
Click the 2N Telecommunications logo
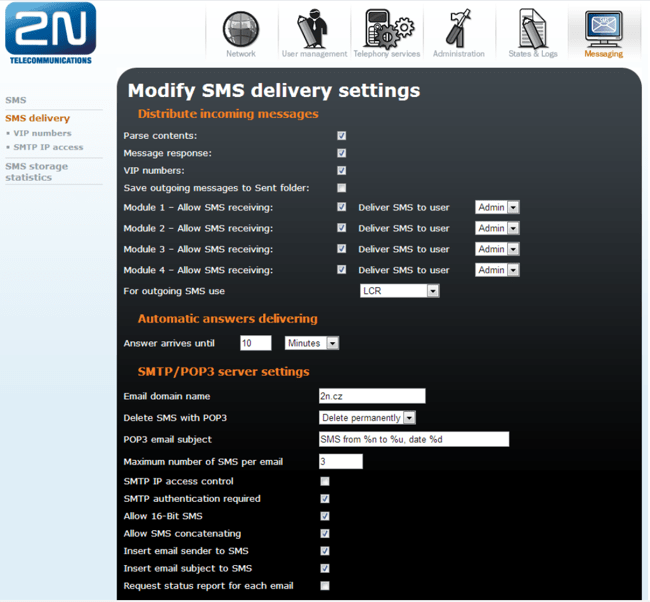[51, 33]
